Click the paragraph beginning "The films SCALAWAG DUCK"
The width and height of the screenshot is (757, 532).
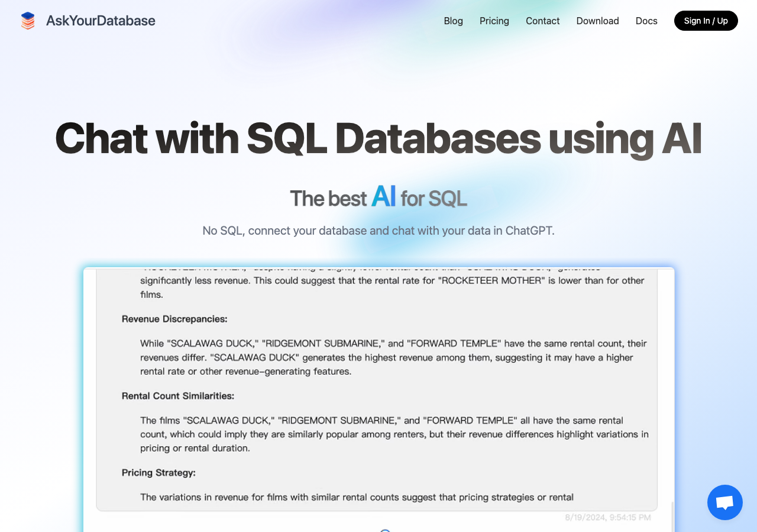394,434
